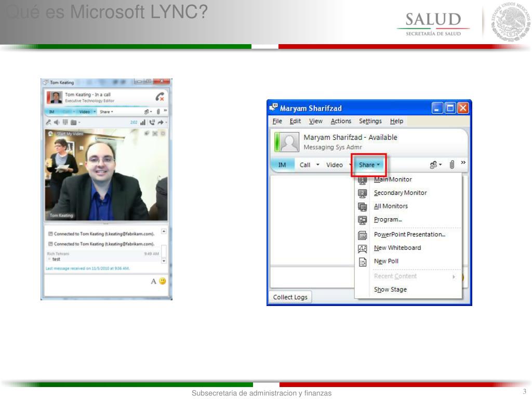Viewport: 532px width, 399px height.
Task: Click the New Whiteboard icon
Action: click(362, 249)
